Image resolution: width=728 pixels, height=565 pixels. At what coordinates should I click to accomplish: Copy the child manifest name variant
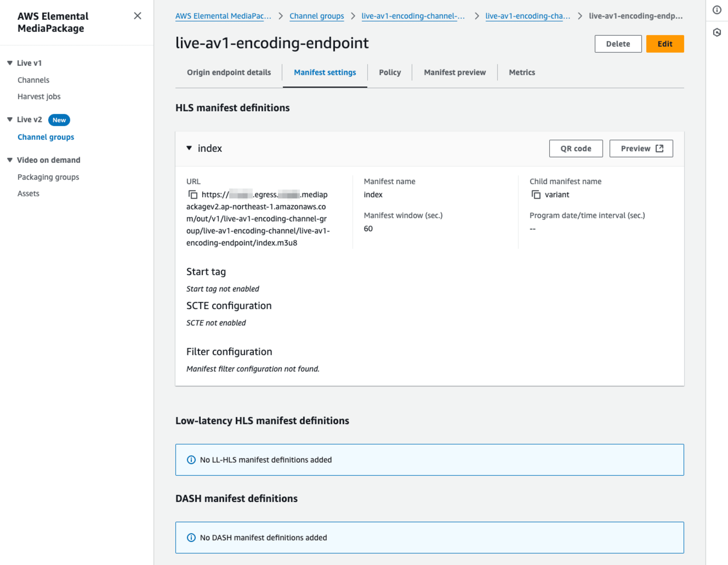tap(536, 195)
